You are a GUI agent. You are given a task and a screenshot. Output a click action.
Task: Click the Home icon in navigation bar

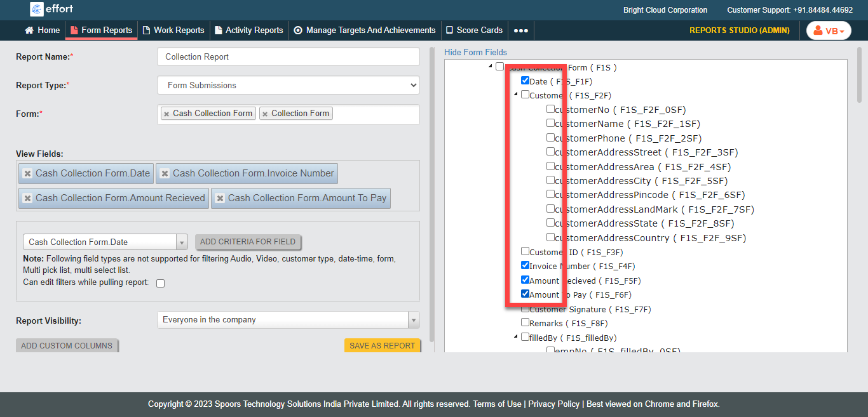click(x=29, y=30)
